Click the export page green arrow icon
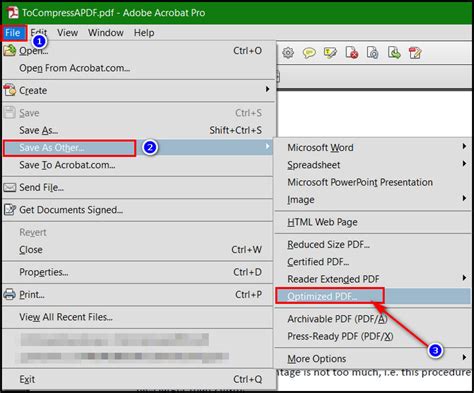474x393 pixels. [x=394, y=53]
